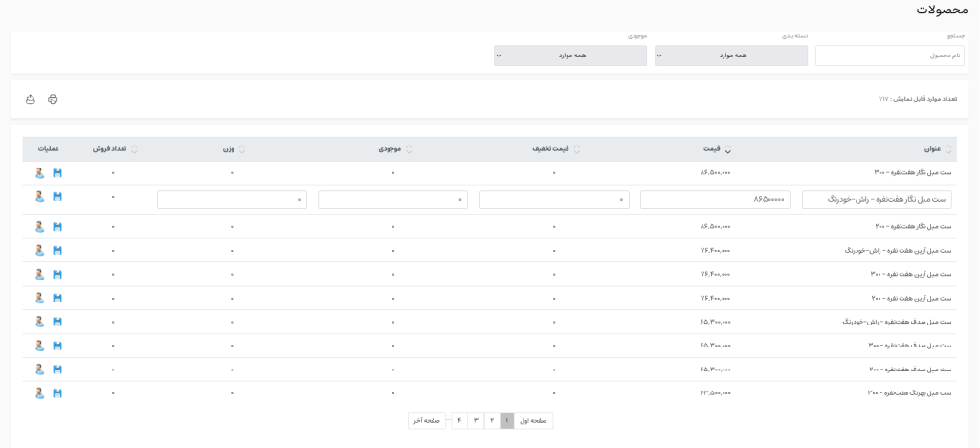
Task: Sort the table by the عنوان column
Action: 932,149
